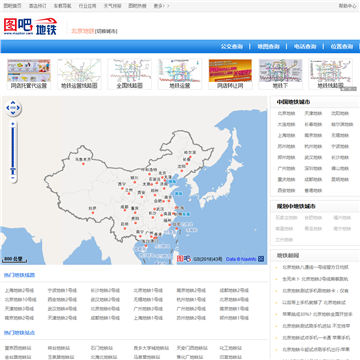Viewport: 360px width, 360px height.
Task: Open 车载导航 in the top navigation
Action: [63, 6]
